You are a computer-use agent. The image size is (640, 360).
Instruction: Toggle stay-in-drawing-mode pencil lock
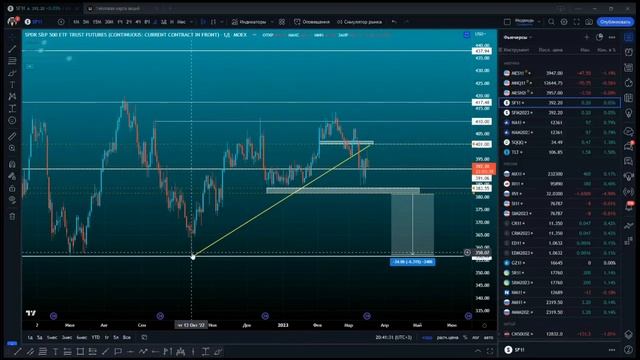pos(12,176)
